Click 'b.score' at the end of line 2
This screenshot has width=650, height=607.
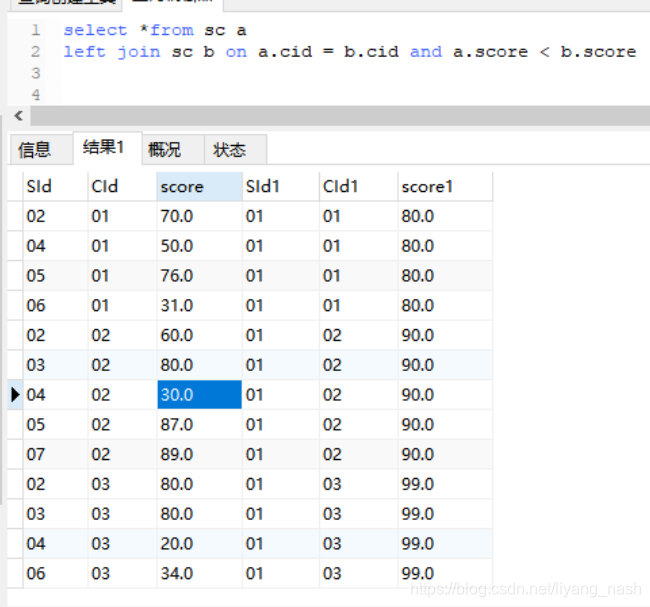pyautogui.click(x=598, y=52)
